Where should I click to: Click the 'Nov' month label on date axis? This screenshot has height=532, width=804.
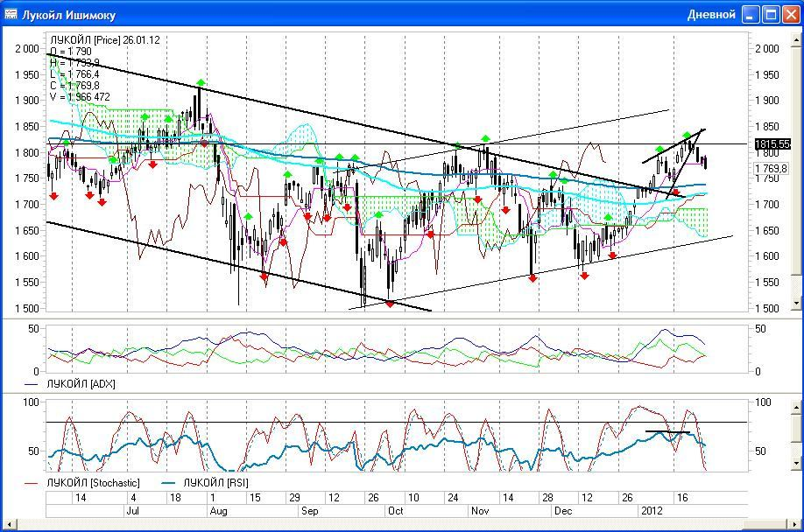pyautogui.click(x=480, y=511)
